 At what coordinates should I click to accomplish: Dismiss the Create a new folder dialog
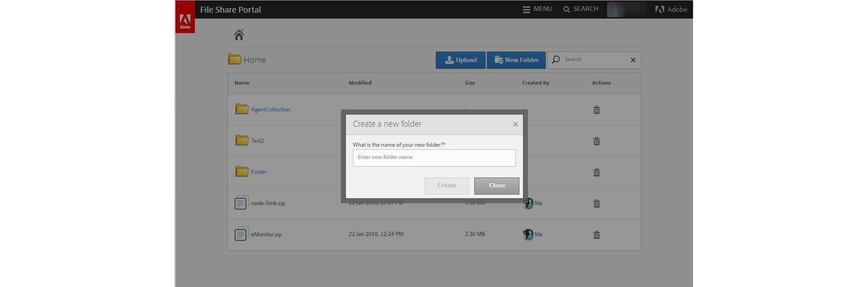pyautogui.click(x=515, y=124)
